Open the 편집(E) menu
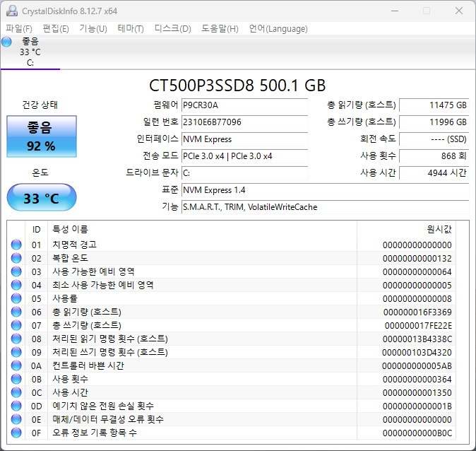Viewport: 476px width, 451px height. pos(56,29)
